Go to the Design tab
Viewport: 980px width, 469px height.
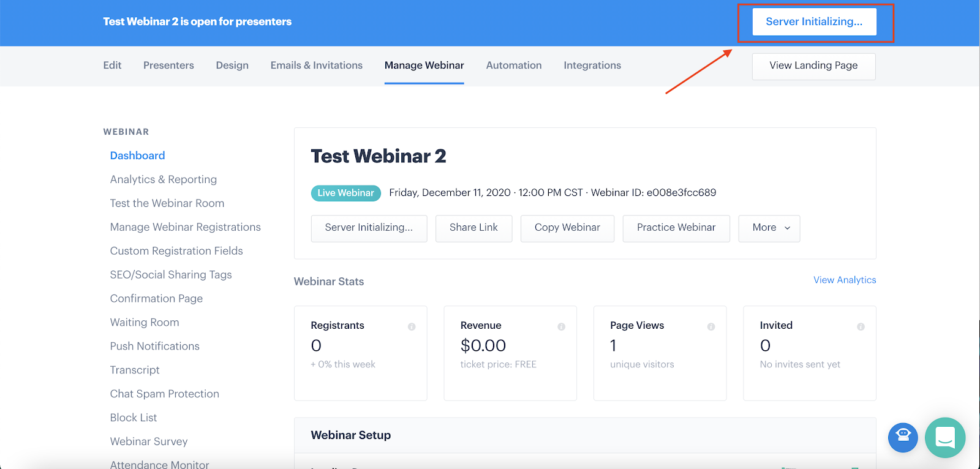coord(232,66)
